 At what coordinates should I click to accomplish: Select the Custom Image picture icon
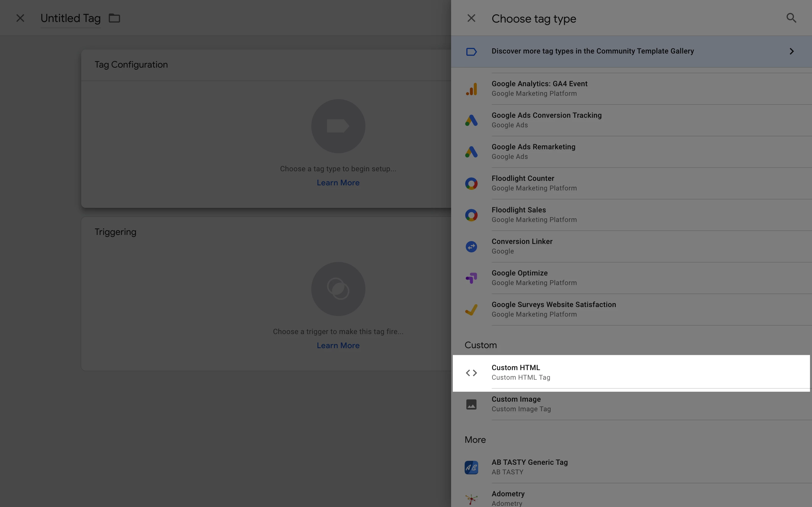pos(471,404)
